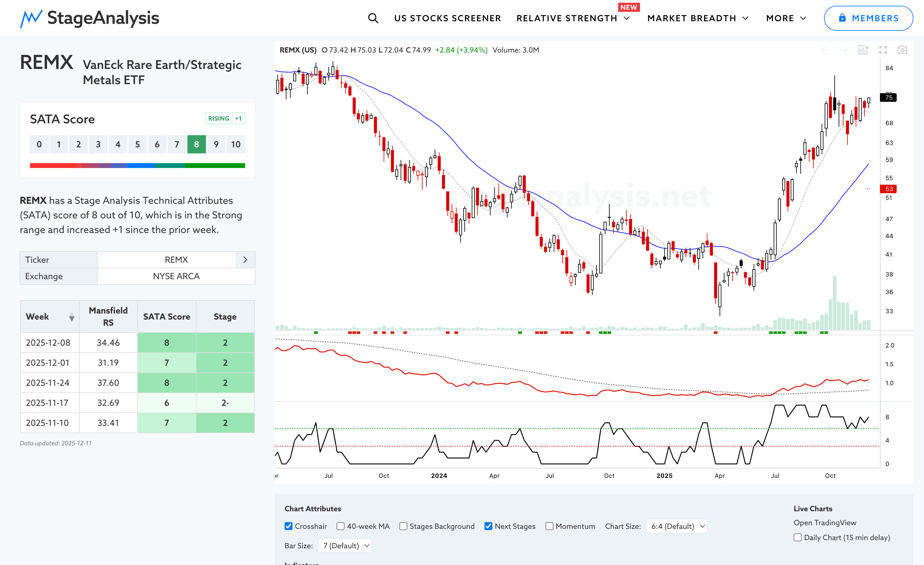Open TradingView live chart link
The height and width of the screenshot is (565, 924).
click(825, 523)
